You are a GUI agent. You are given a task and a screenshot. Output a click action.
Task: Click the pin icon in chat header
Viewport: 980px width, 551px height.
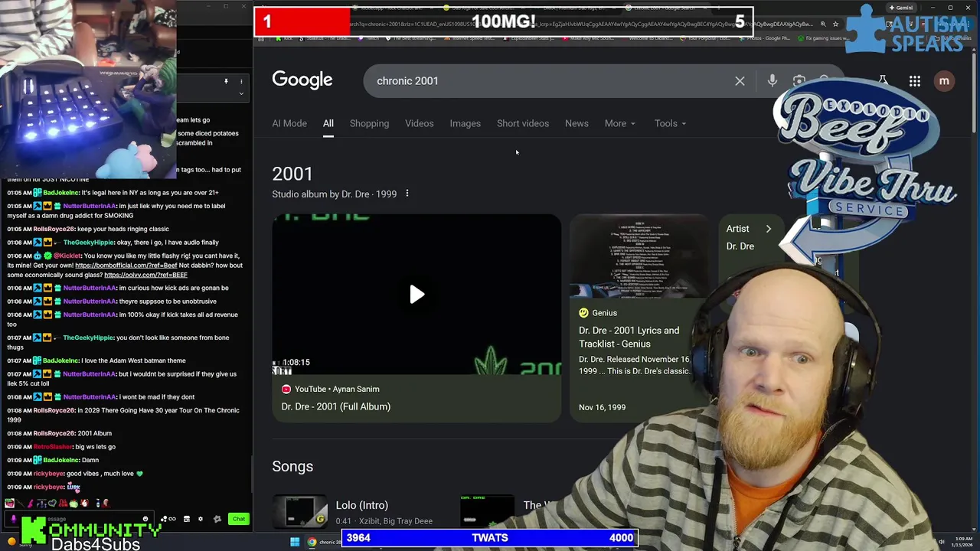226,81
